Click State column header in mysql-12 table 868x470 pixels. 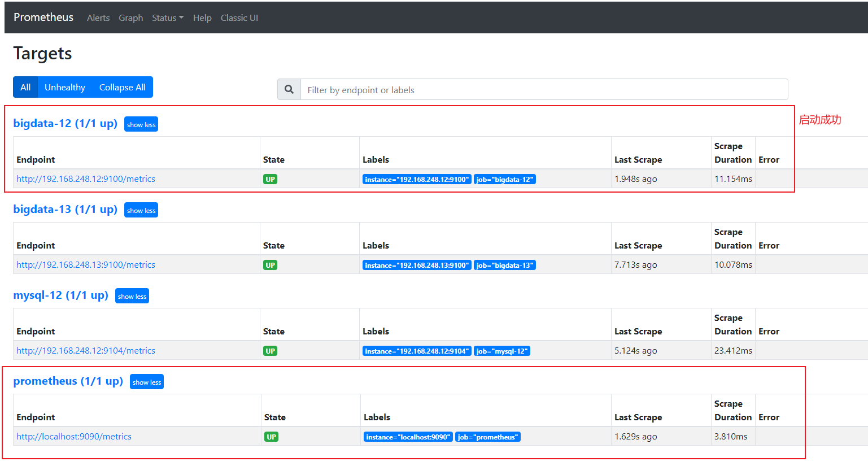click(273, 331)
